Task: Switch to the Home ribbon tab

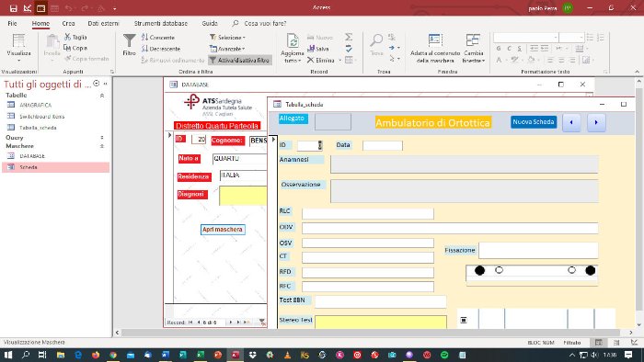Action: tap(40, 23)
